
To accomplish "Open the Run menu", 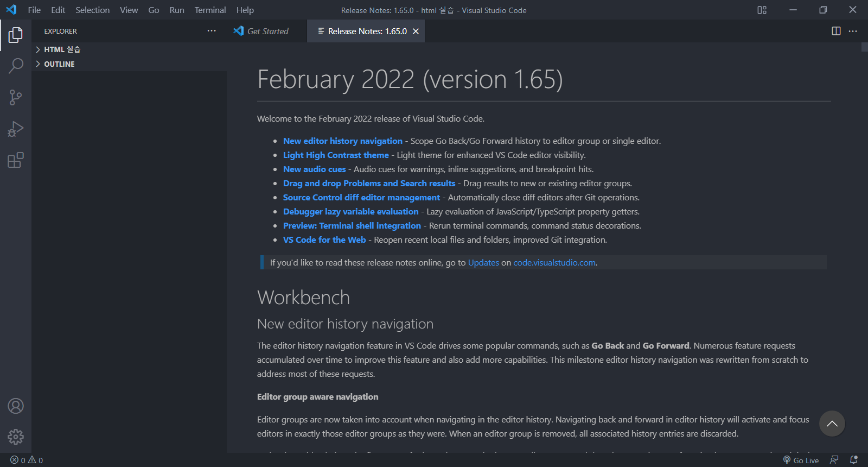I will (176, 10).
